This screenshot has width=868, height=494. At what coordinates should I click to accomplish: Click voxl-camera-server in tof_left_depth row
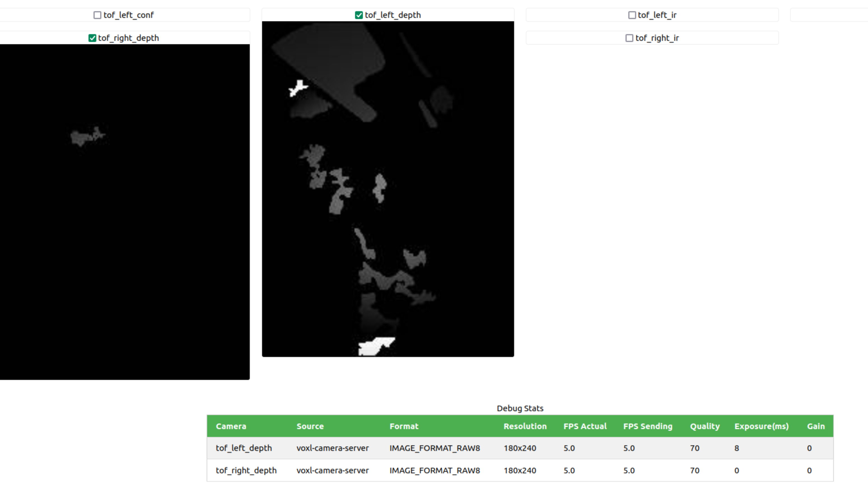[x=332, y=448]
